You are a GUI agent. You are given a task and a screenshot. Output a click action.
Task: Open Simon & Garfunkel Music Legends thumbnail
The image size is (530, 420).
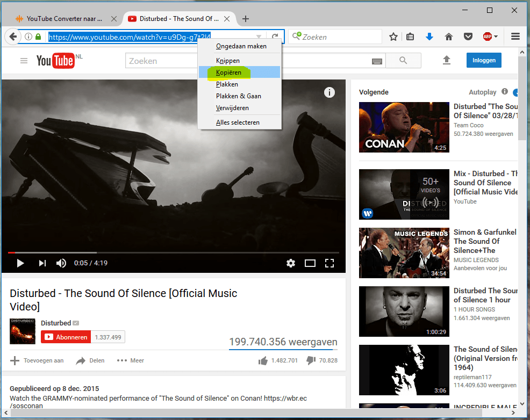(x=404, y=253)
